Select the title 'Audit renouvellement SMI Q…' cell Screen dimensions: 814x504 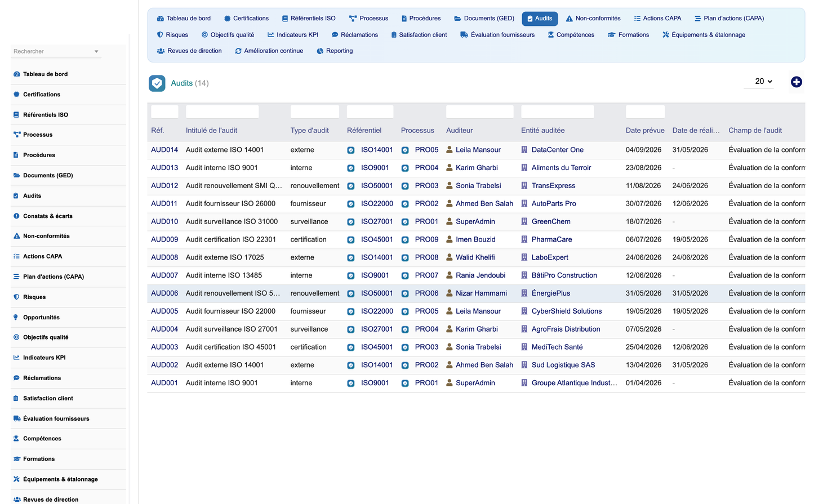pyautogui.click(x=234, y=186)
